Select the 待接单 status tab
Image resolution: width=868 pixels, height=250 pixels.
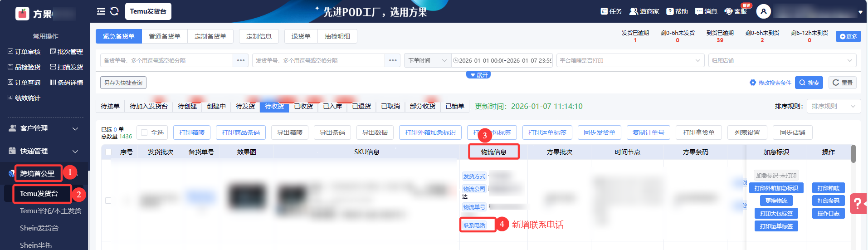point(110,106)
